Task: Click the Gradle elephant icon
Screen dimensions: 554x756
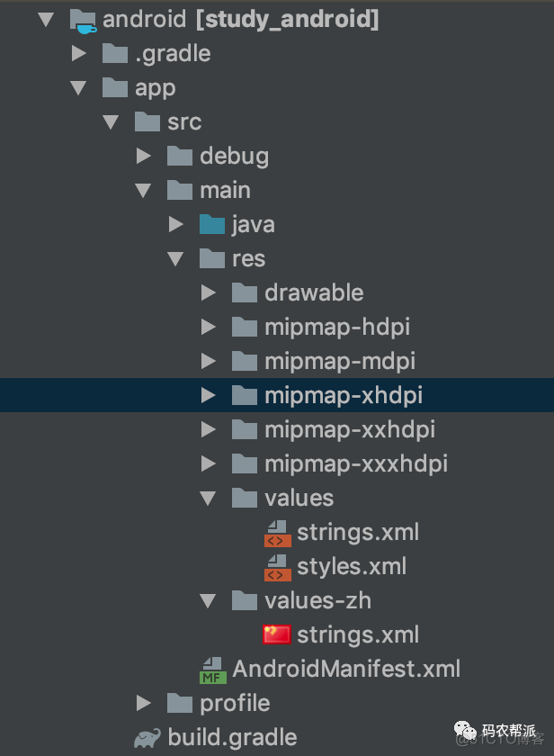Action: [147, 738]
